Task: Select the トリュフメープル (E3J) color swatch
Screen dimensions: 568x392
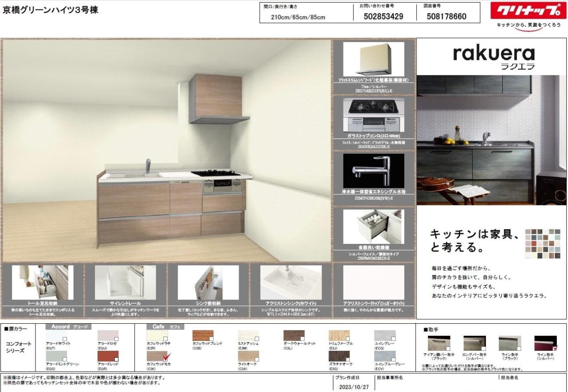Action: click(339, 336)
